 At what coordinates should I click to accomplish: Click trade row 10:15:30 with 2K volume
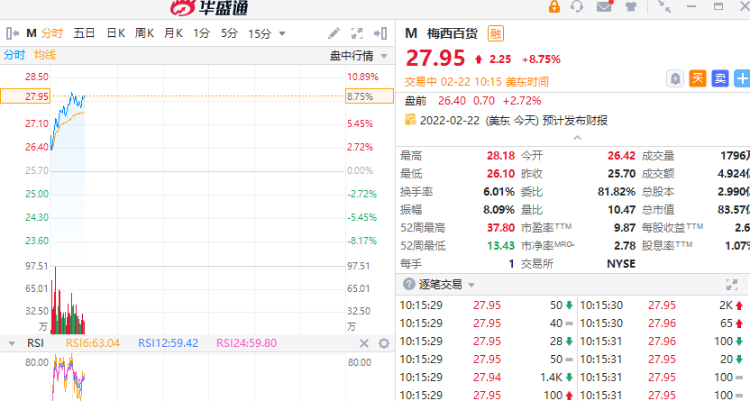click(x=662, y=305)
